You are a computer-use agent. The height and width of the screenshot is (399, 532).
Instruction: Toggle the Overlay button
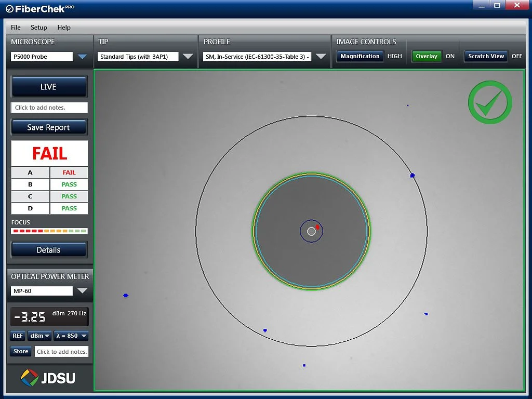[427, 56]
